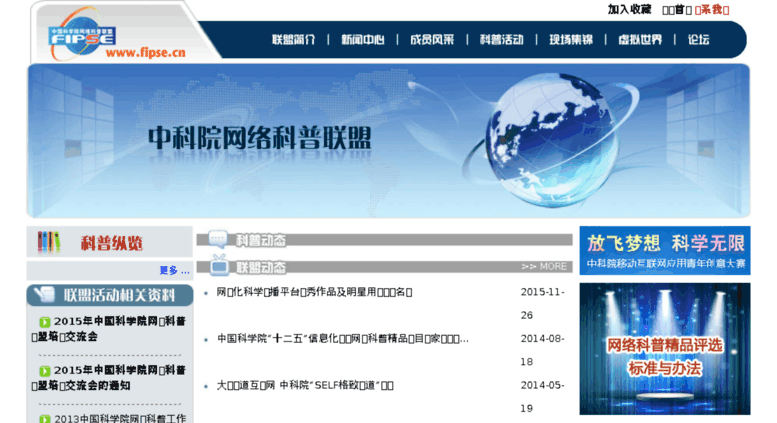The width and height of the screenshot is (777, 423).
Task: Click the colorful books icon beside 科普纵览
Action: click(x=49, y=242)
